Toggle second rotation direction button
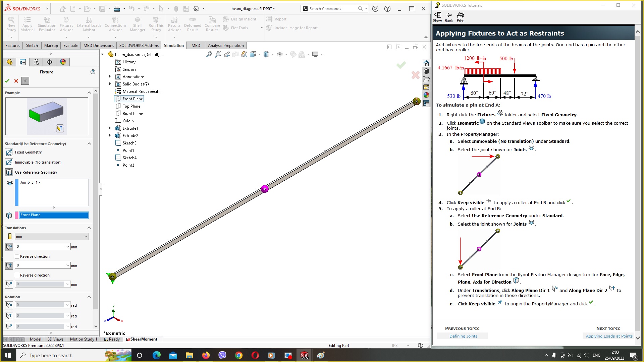This screenshot has width=644, height=362. 9,316
